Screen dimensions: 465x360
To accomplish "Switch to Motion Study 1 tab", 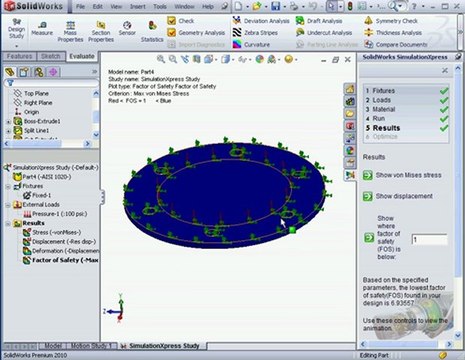I will pyautogui.click(x=91, y=346).
